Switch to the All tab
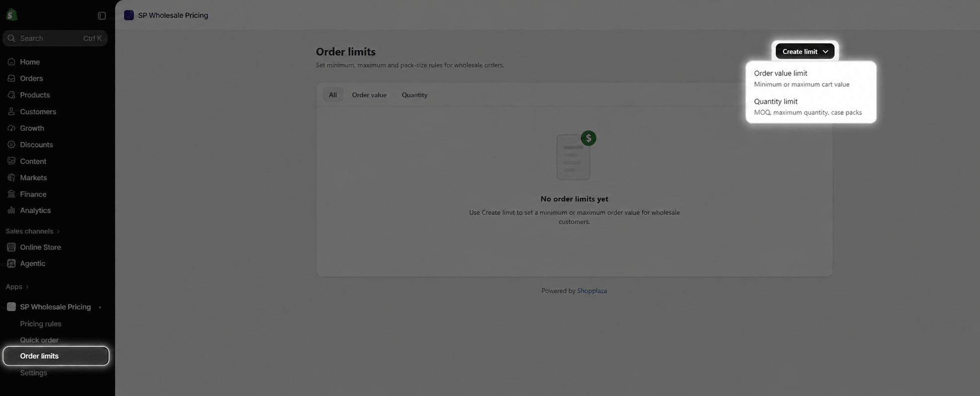Screen dimensions: 980x396 pyautogui.click(x=333, y=95)
